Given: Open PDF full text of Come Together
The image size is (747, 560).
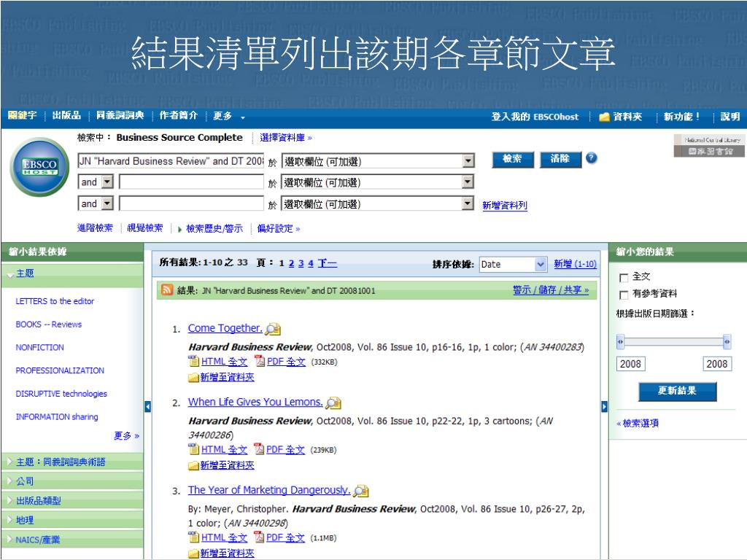Looking at the screenshot, I should 279,361.
